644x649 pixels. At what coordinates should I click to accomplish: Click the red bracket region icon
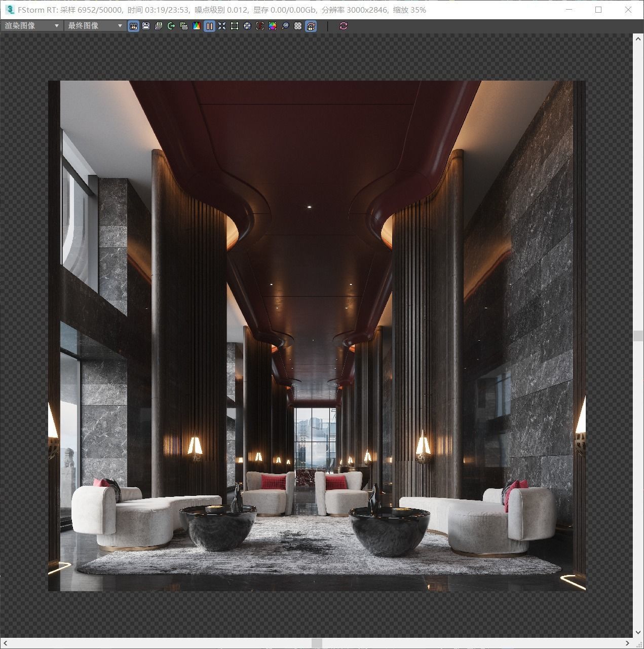pyautogui.click(x=260, y=26)
